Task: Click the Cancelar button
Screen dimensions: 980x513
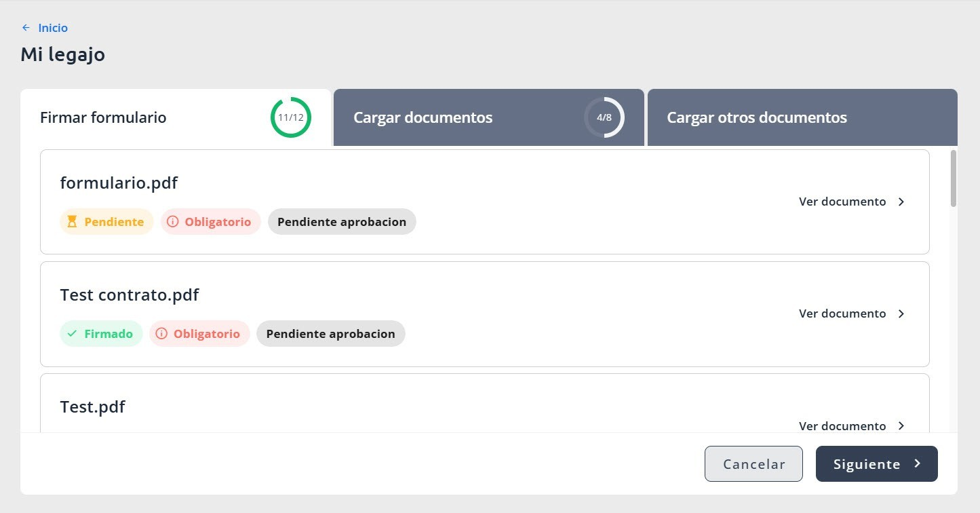Action: coord(753,464)
